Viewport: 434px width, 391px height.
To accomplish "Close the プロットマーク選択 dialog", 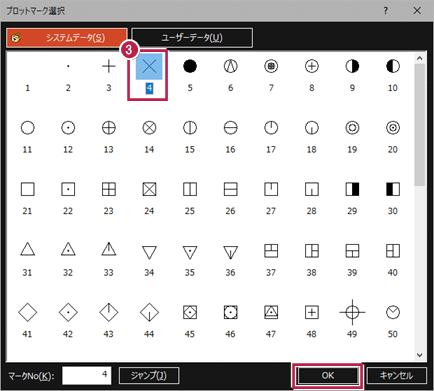I will 417,11.
